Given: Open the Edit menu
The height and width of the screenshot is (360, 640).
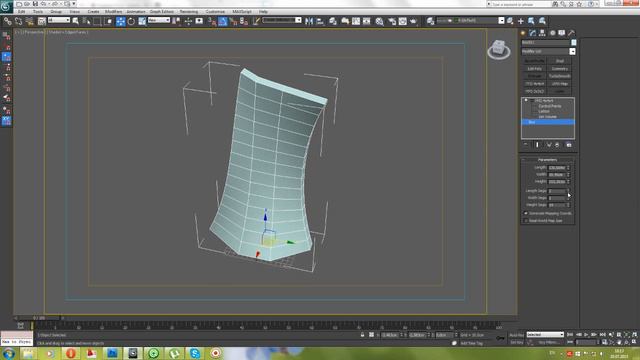Looking at the screenshot, I should coord(22,11).
